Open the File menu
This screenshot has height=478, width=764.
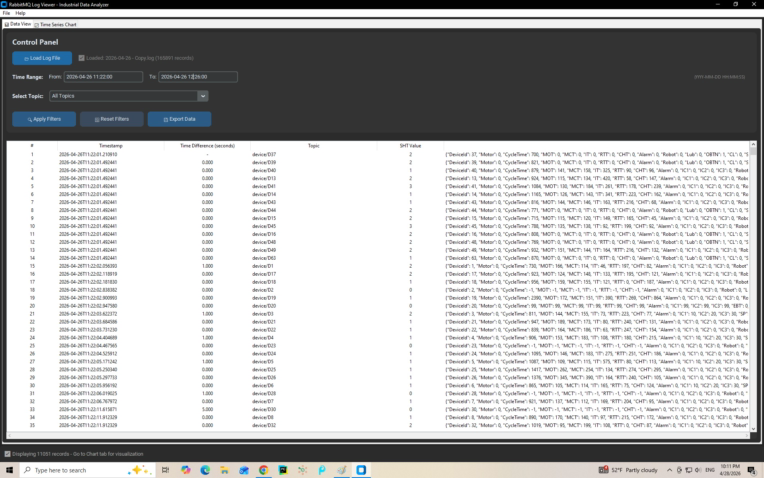click(6, 13)
